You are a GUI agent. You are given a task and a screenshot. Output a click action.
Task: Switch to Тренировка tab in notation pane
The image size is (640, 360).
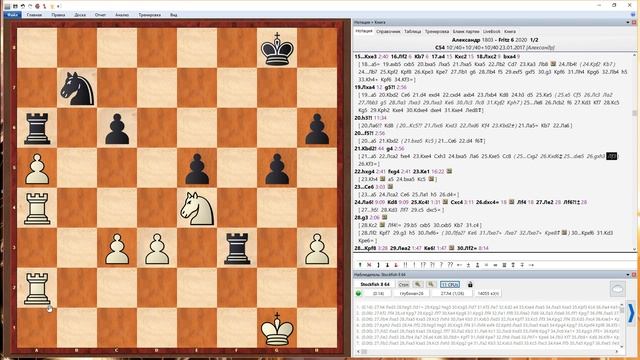pyautogui.click(x=437, y=31)
